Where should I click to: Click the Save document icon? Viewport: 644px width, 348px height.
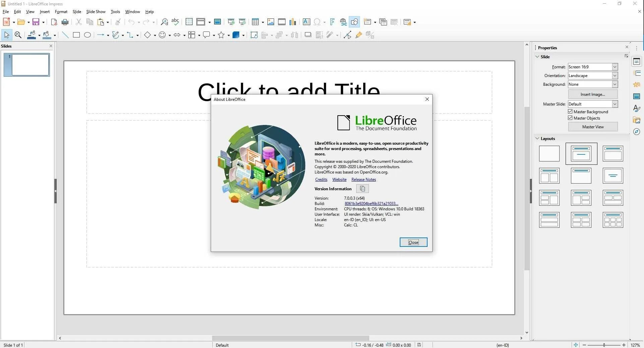tap(36, 22)
